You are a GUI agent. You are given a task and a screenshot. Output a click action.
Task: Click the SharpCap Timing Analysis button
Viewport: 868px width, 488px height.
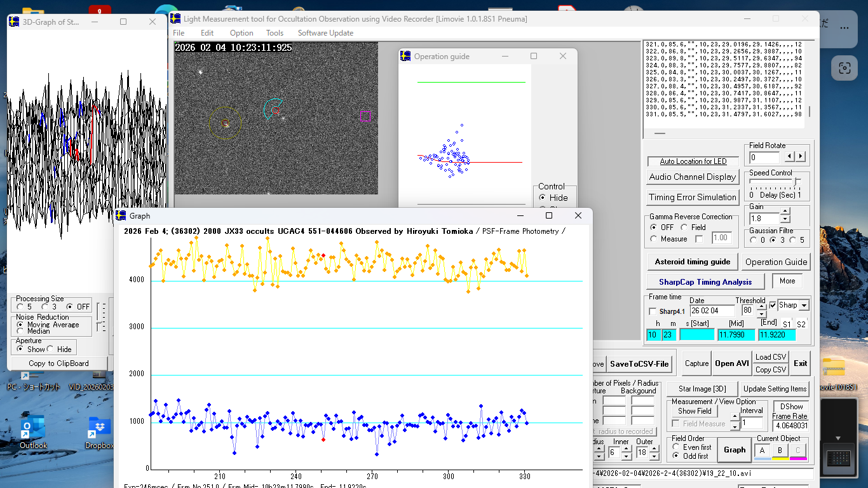705,281
